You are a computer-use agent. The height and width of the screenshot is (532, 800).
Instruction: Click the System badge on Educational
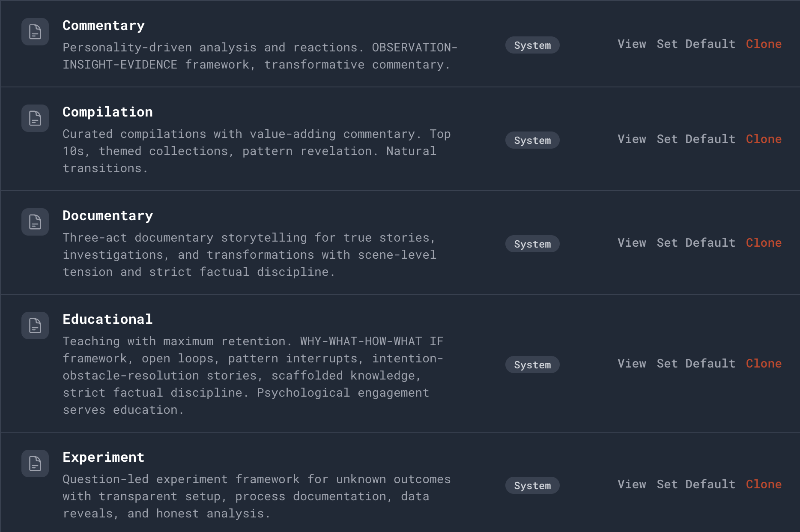(x=532, y=365)
